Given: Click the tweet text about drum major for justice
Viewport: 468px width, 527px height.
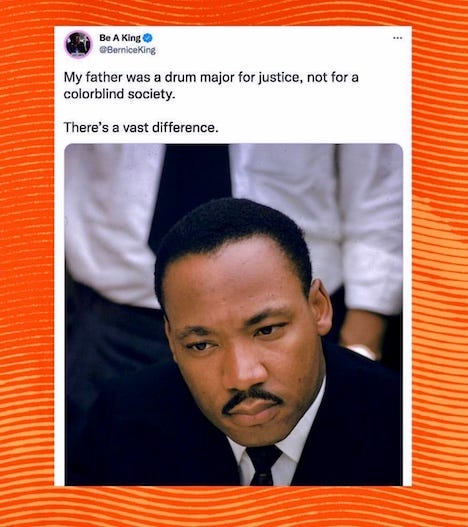Looking at the screenshot, I should click(x=211, y=86).
